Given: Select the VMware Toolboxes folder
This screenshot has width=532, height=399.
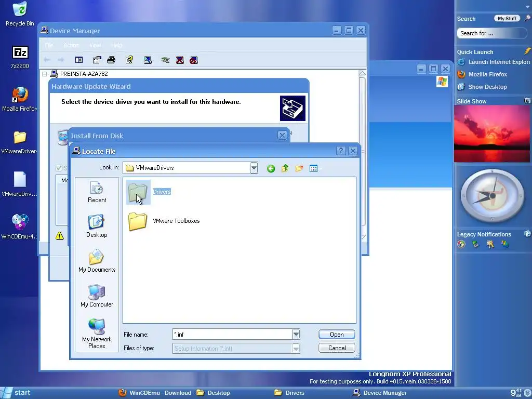Looking at the screenshot, I should 164,221.
